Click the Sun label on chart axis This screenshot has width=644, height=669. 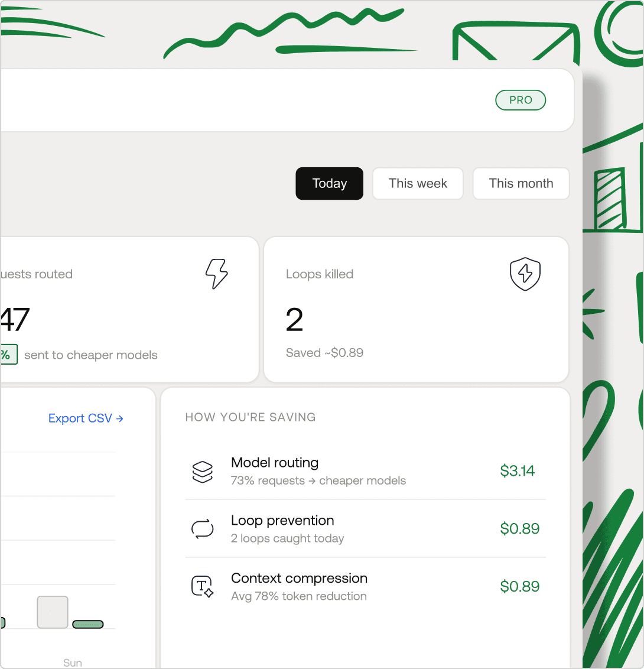click(73, 662)
